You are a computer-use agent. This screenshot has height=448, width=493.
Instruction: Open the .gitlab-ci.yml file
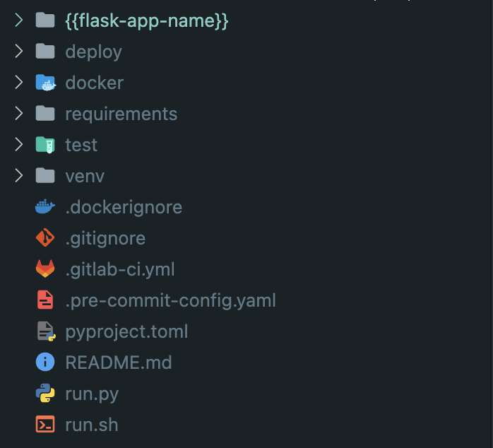(x=120, y=269)
